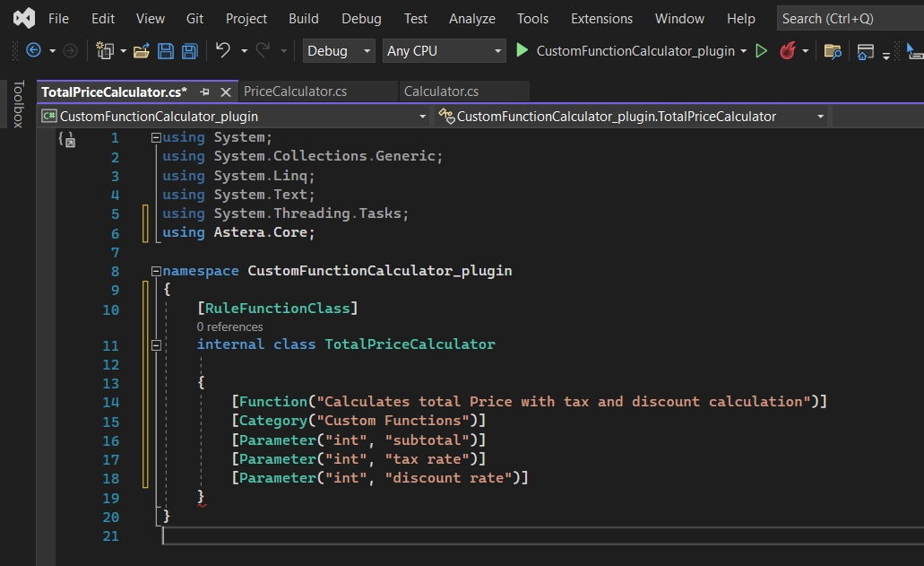Pin the TotalPriceCalculator.cs tab

point(204,91)
